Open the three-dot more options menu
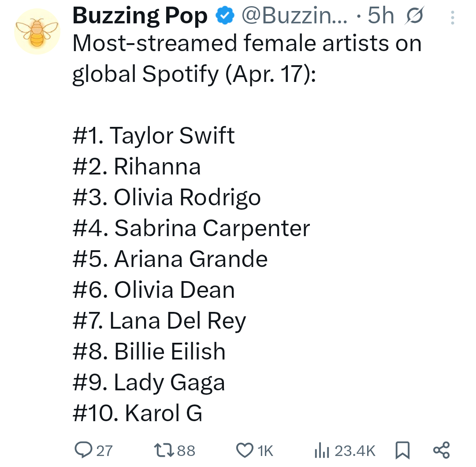This screenshot has height=467, width=476. click(452, 18)
